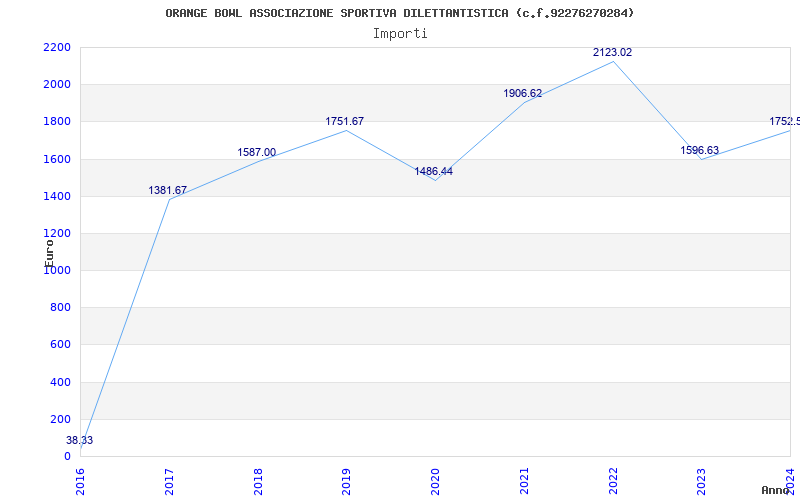Click the Euro y-axis title
Viewport: 800px width, 500px height.
tap(49, 253)
